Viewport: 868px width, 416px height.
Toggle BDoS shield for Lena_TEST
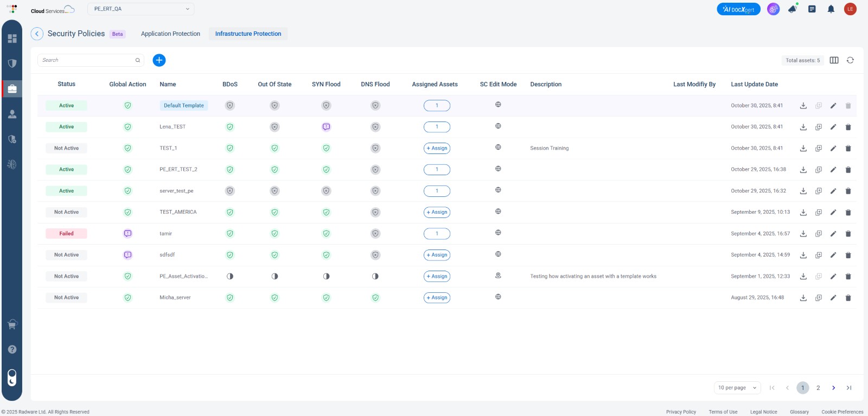(x=230, y=127)
